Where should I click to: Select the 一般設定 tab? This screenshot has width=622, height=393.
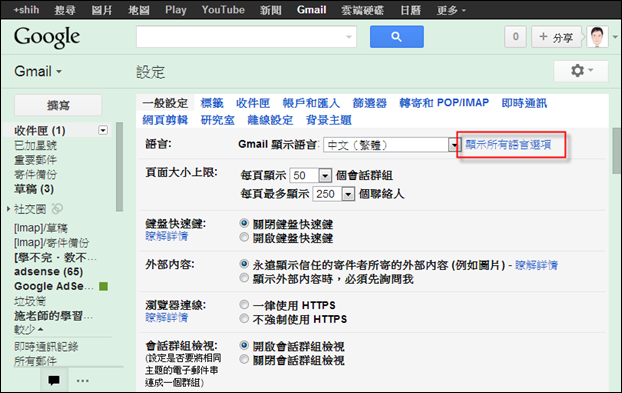pos(165,103)
